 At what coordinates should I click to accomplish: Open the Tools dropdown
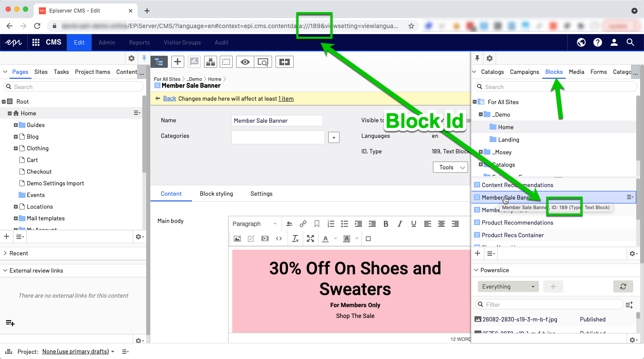[450, 167]
